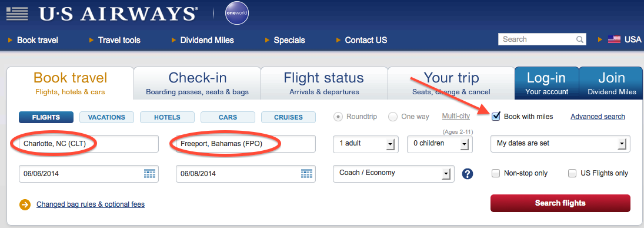This screenshot has height=228, width=644.
Task: Click the Charlotte, NC (CLT) origin field
Action: click(x=89, y=144)
